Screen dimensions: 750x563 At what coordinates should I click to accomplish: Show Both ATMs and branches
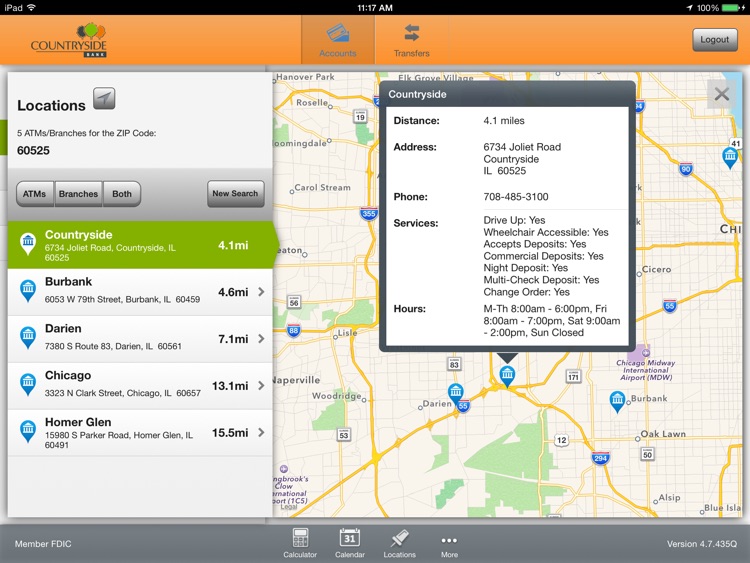(122, 194)
